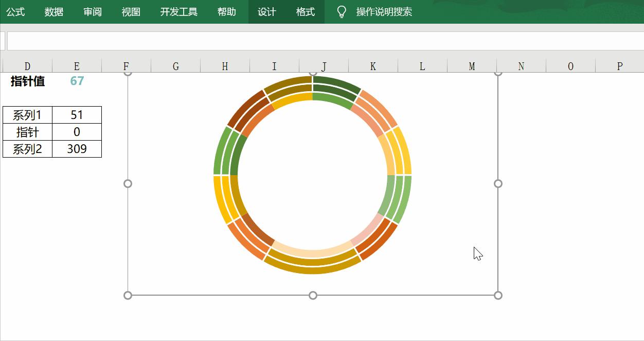Switch to the chart 设计 tab
The height and width of the screenshot is (341, 644).
[x=266, y=11]
